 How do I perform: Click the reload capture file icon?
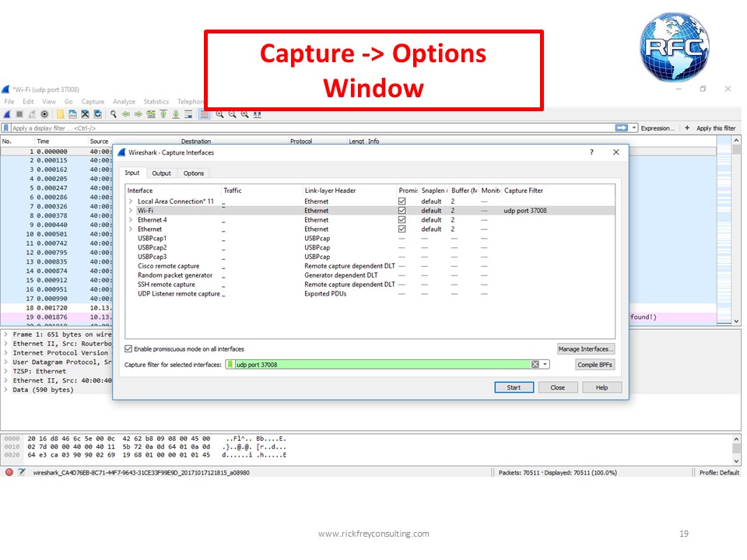(x=98, y=114)
